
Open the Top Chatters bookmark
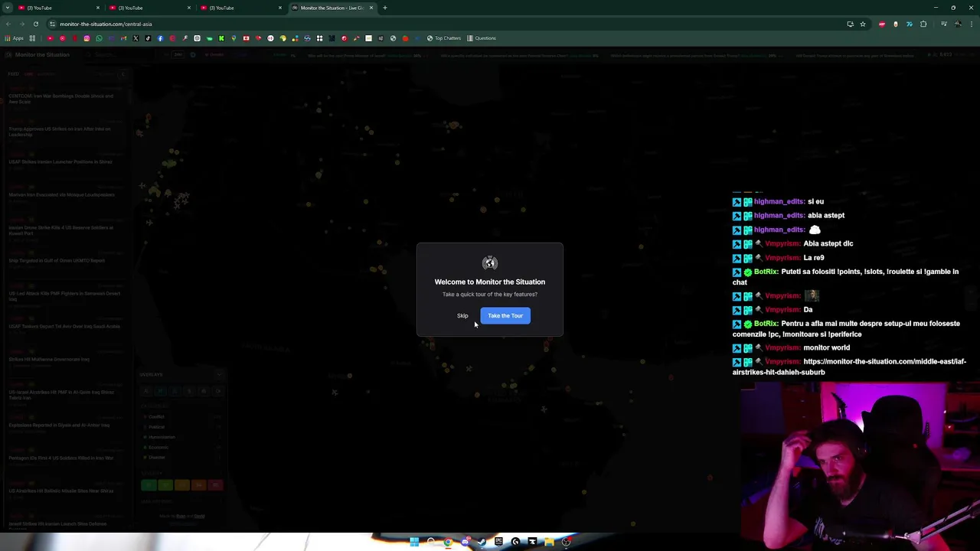[x=444, y=38]
